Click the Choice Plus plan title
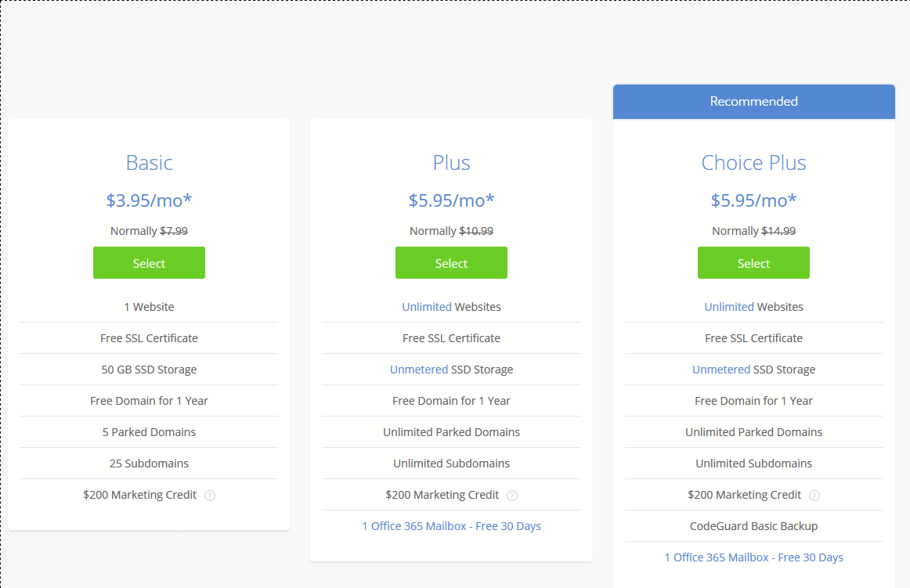Screen dimensions: 910x588 (x=754, y=163)
